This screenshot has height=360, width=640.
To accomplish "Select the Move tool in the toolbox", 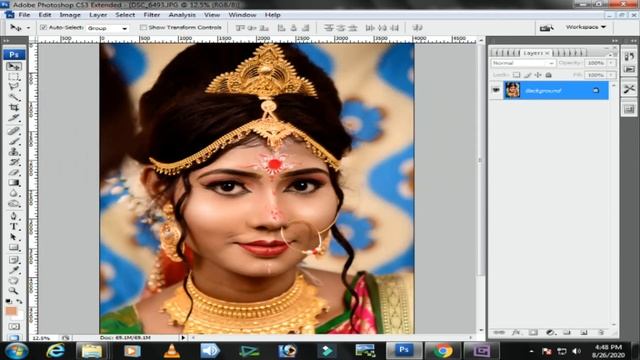I will click(14, 66).
